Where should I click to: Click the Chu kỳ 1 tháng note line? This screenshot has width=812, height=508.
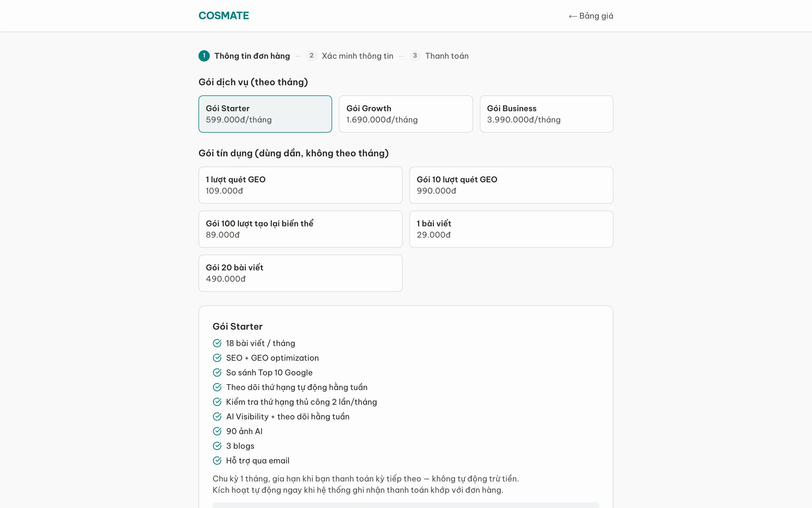pos(366,479)
